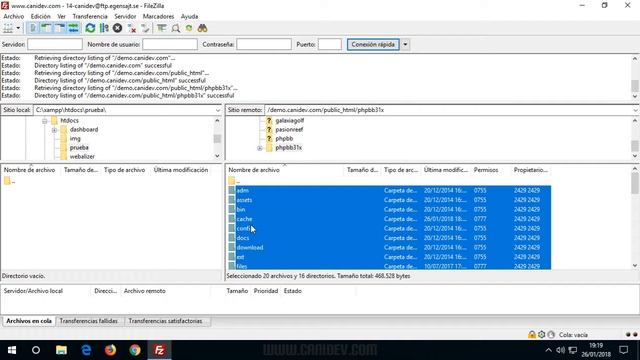Toggle directory comparison

(x=176, y=28)
